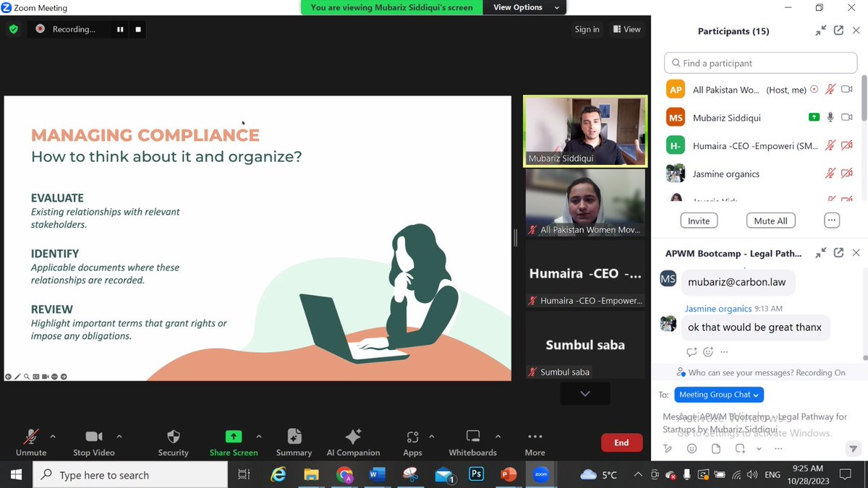Open the Meeting Group Chat recipient dropdown
The width and height of the screenshot is (868, 488).
click(719, 395)
